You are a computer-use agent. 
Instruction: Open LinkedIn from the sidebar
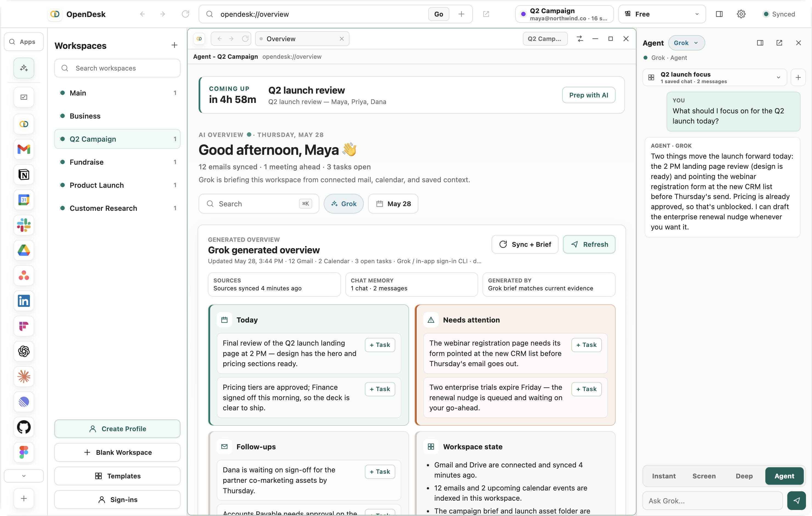tap(24, 301)
